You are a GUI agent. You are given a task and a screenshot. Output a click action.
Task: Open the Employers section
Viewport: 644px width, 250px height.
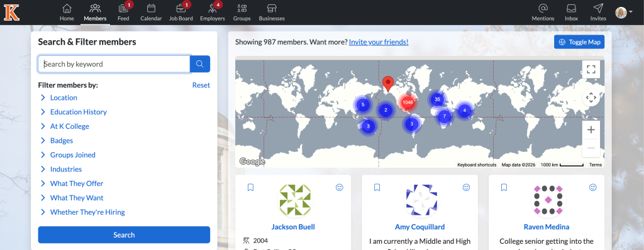coord(213,13)
